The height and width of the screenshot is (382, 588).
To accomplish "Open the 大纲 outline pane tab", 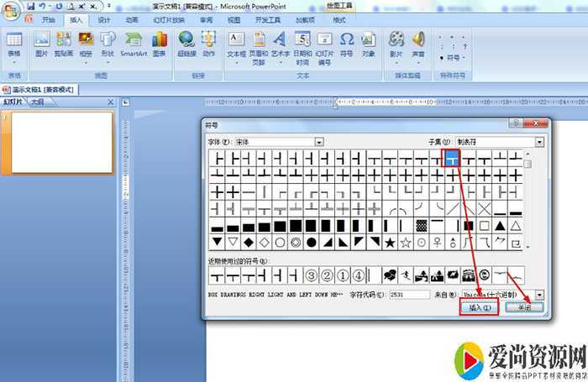I will 37,102.
